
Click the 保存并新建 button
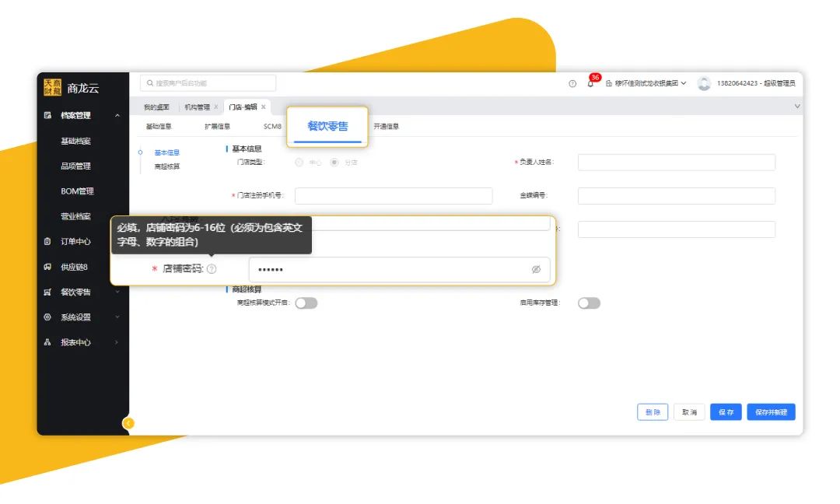pyautogui.click(x=771, y=412)
